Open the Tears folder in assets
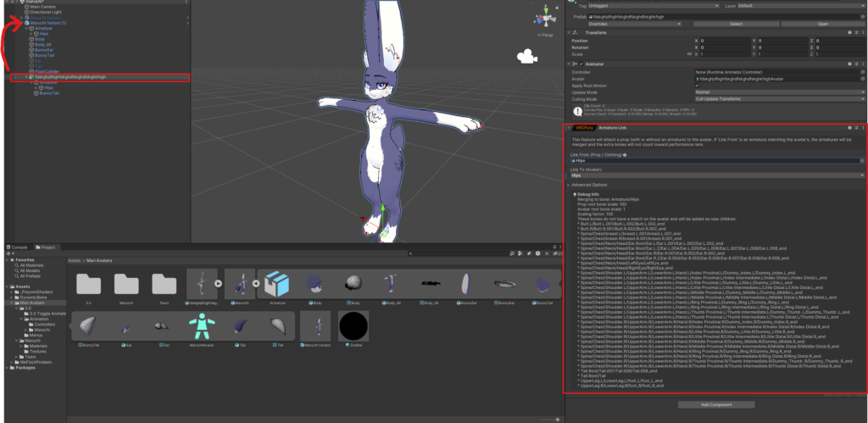This screenshot has height=423, width=868. pyautogui.click(x=164, y=285)
